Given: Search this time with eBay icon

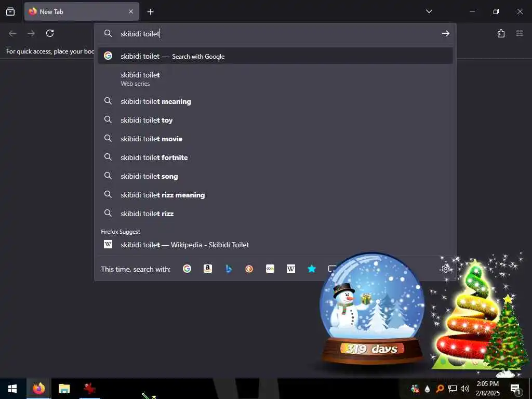Looking at the screenshot, I should [x=270, y=269].
